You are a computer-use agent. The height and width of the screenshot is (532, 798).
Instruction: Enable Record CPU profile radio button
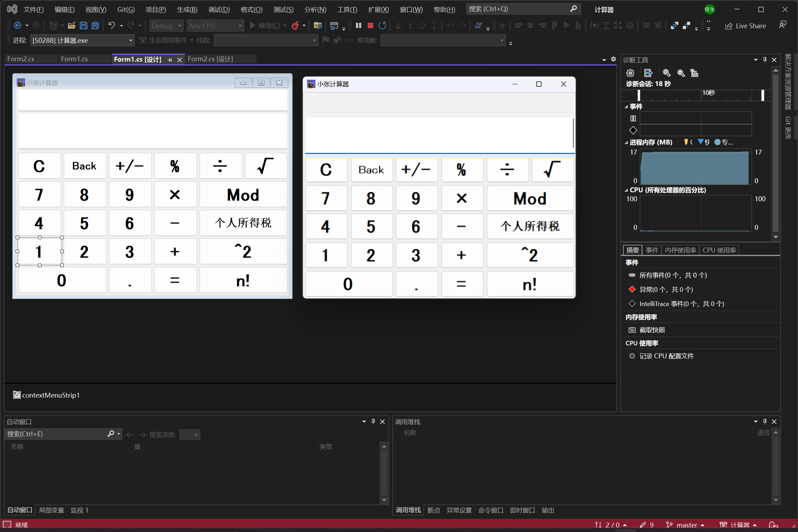[632, 356]
